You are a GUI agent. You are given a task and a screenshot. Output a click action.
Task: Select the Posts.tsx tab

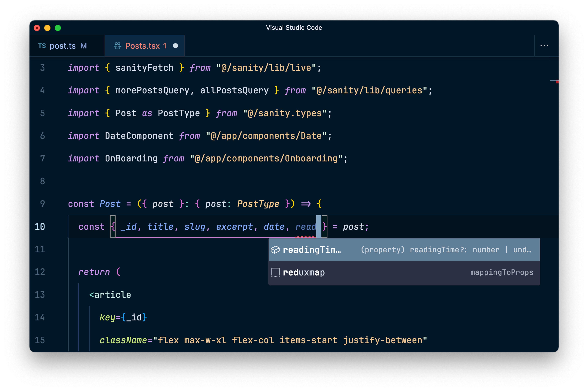(142, 46)
